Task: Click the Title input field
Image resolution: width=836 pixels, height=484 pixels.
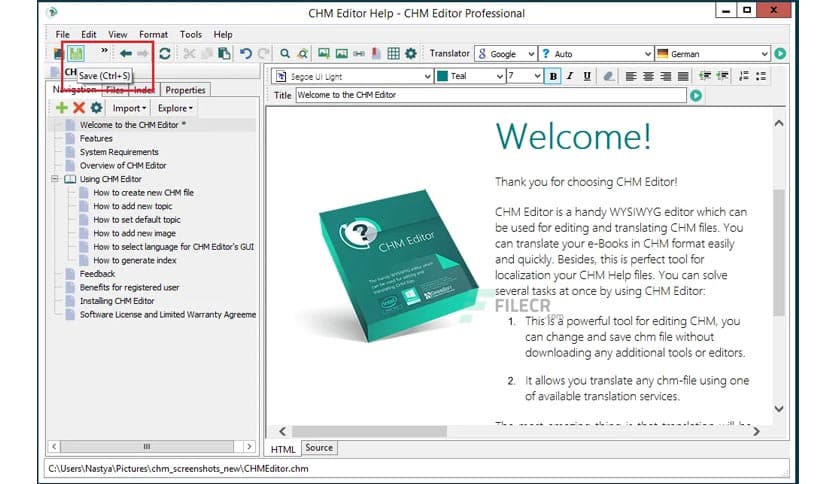Action: click(x=491, y=95)
